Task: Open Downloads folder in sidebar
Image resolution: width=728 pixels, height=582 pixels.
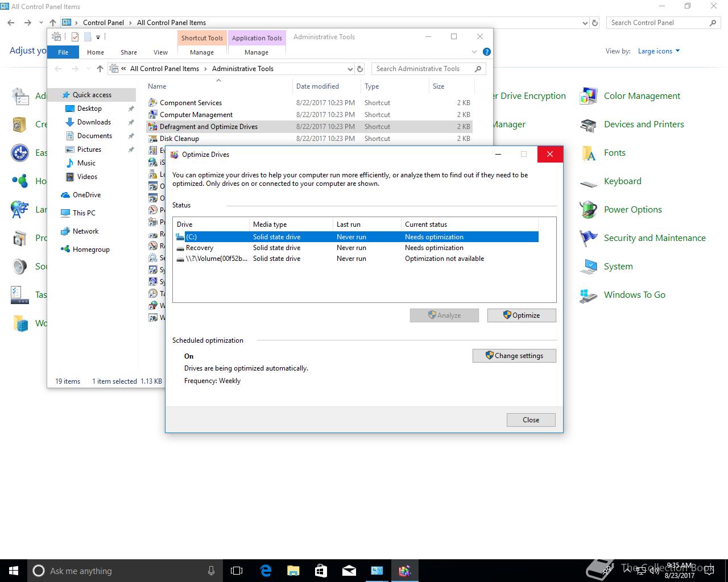Action: coord(94,122)
